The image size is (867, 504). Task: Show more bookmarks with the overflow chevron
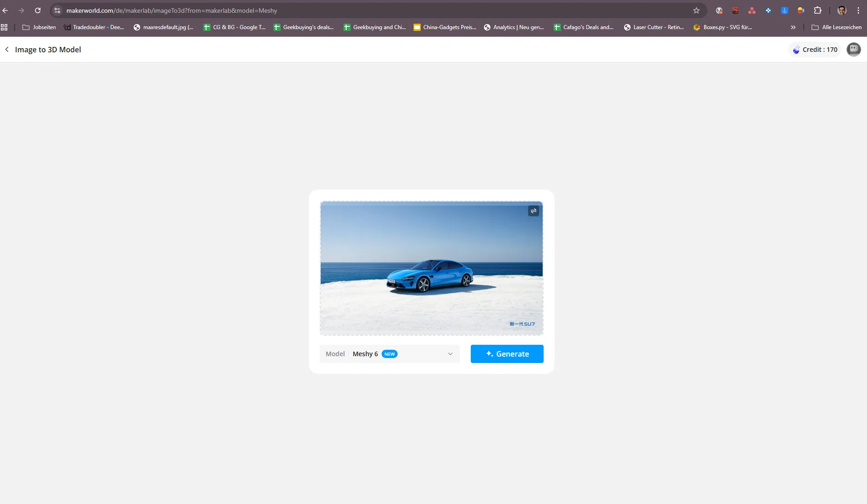(x=793, y=27)
